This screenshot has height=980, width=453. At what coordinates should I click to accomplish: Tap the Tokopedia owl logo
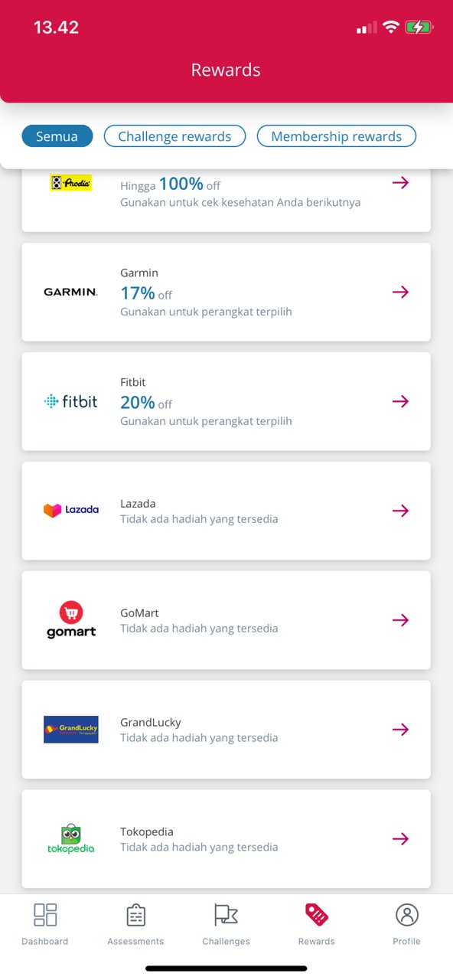(70, 838)
